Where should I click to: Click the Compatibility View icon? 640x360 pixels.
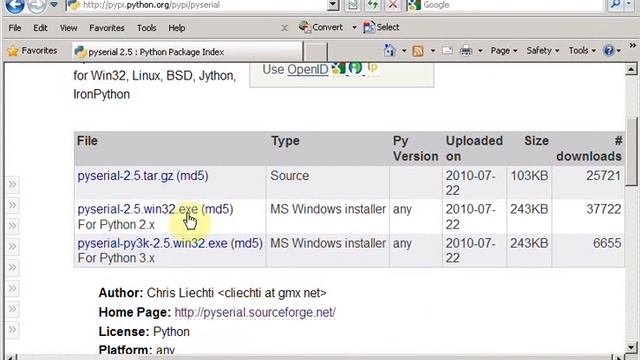coord(353,5)
